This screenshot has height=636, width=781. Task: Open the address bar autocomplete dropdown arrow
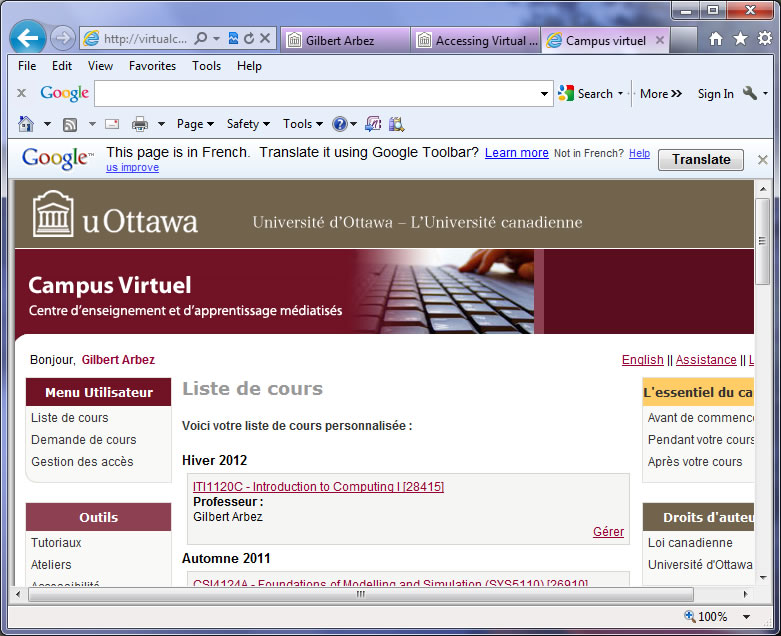(x=216, y=38)
